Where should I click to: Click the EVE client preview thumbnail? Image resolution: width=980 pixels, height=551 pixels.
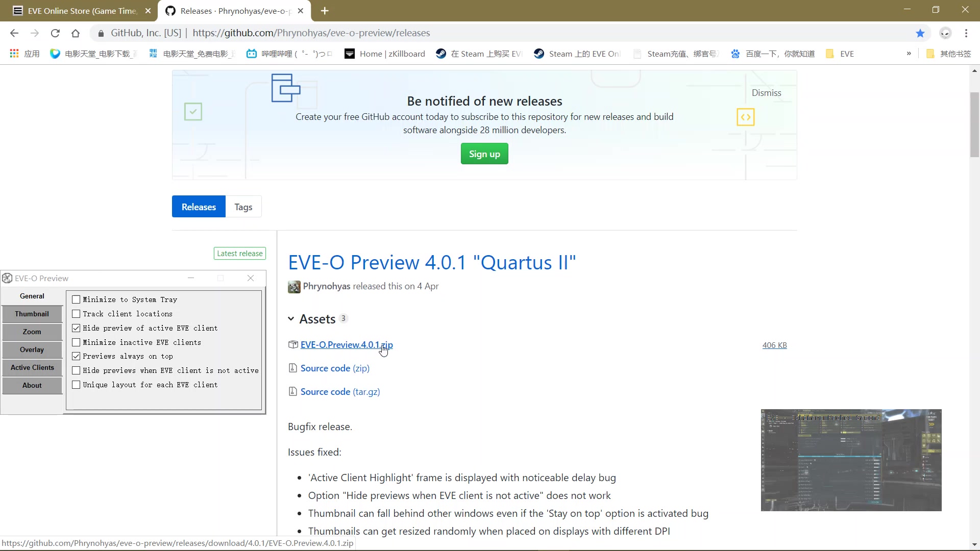click(x=851, y=460)
